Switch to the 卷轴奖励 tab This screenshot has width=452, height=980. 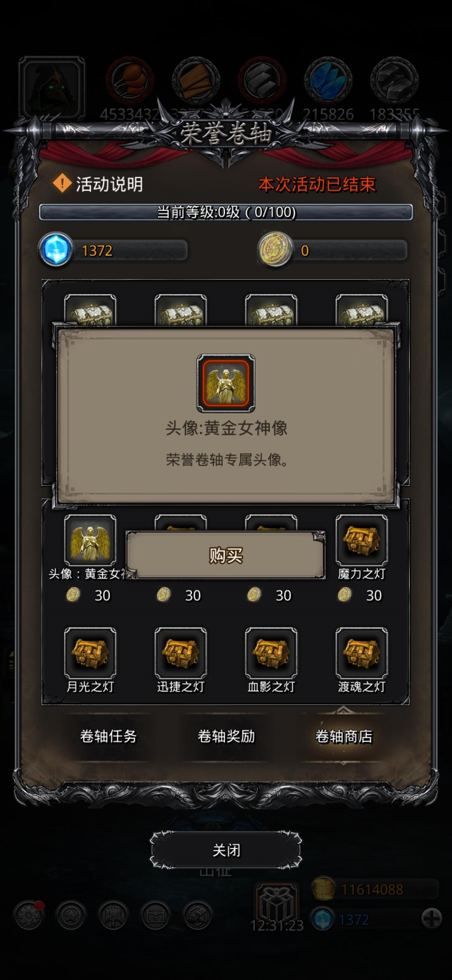pos(226,736)
